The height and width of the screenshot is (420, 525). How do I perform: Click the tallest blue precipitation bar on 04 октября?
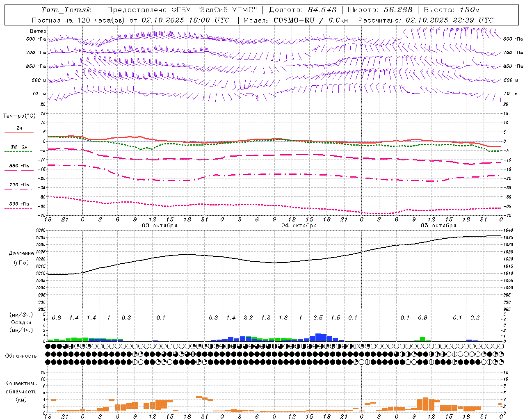point(318,338)
